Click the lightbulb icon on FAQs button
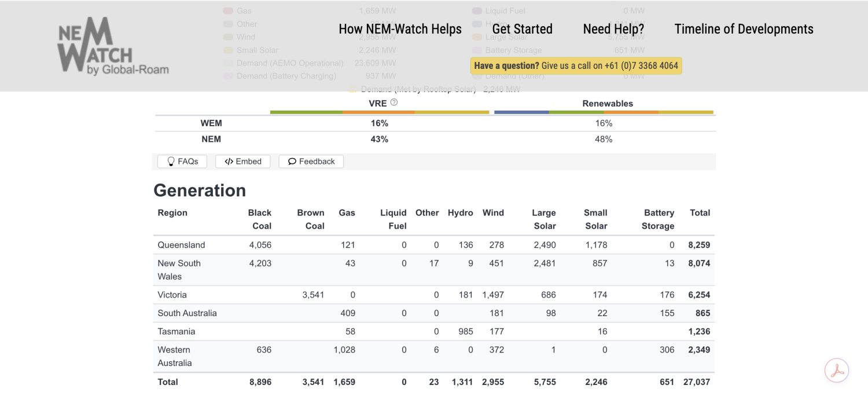 click(x=171, y=162)
